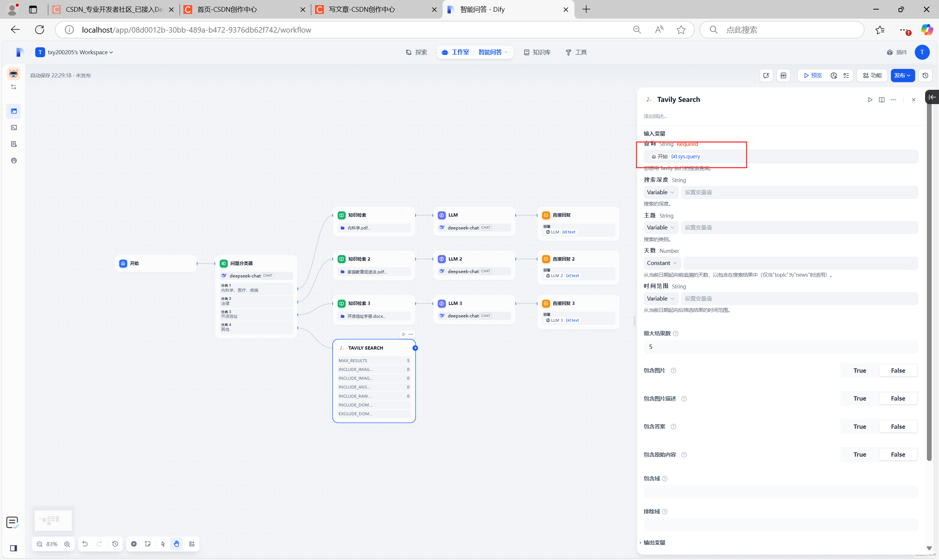Screen dimensions: 939x560
Task: Expand the 输出变量 section
Action: [x=654, y=542]
